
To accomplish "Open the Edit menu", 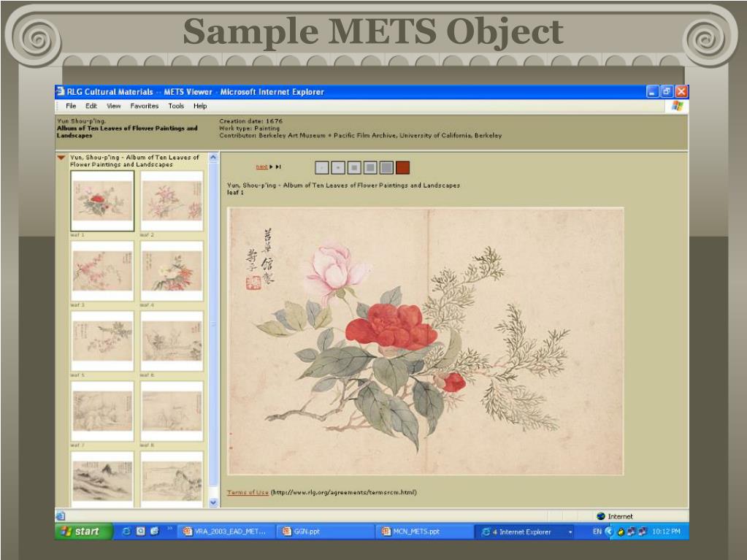I will (x=91, y=106).
